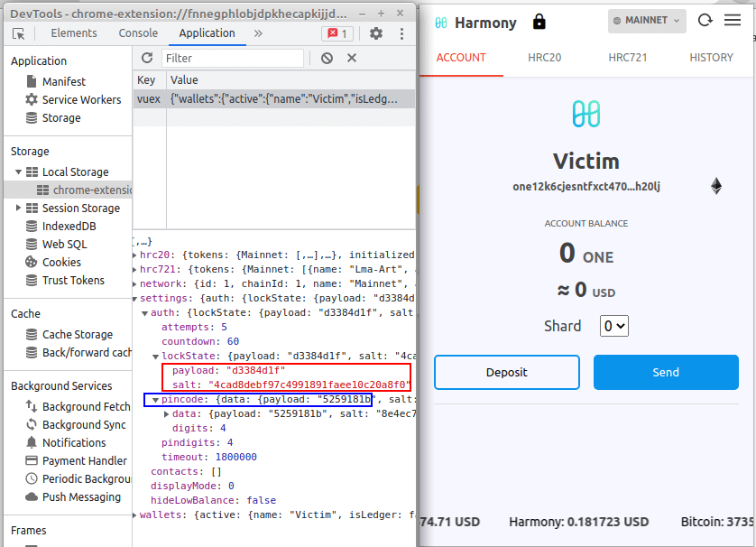Switch to the Console tab
Image resolution: width=756 pixels, height=547 pixels.
coord(138,33)
